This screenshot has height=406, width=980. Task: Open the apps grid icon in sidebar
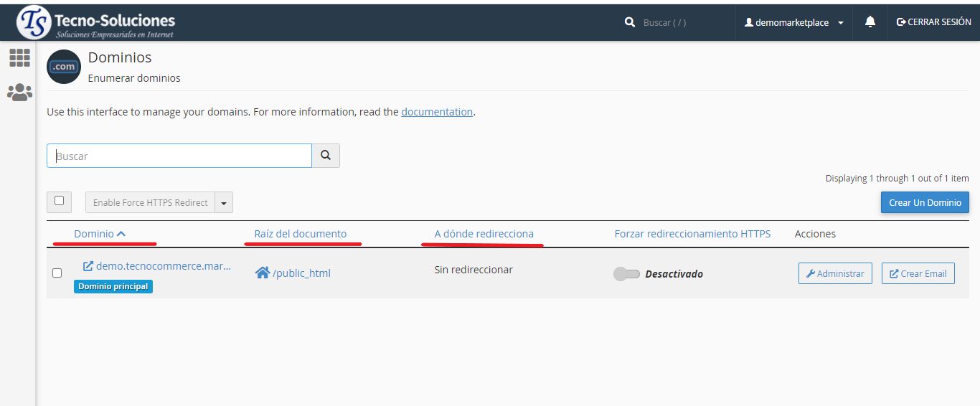(x=19, y=58)
